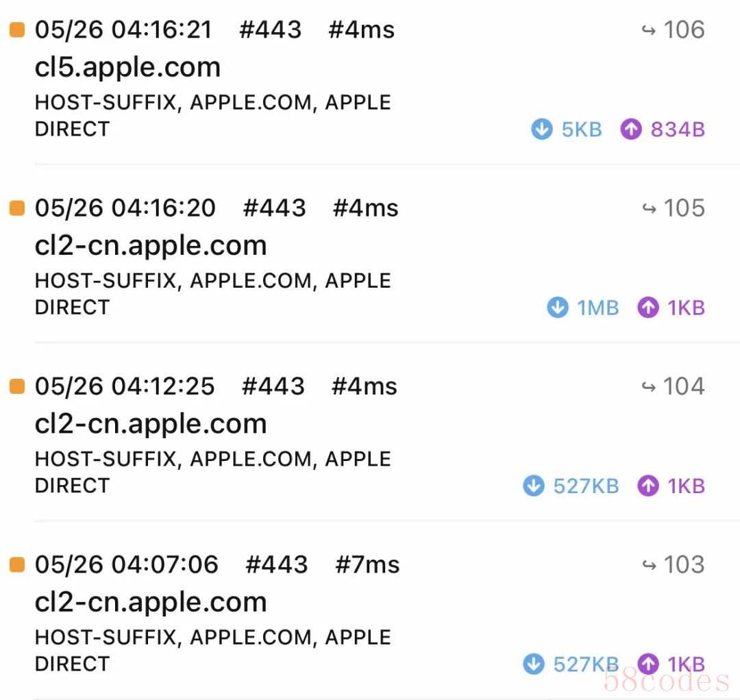Click the purple upload icon next to 834B
The width and height of the screenshot is (740, 700).
coord(630,129)
